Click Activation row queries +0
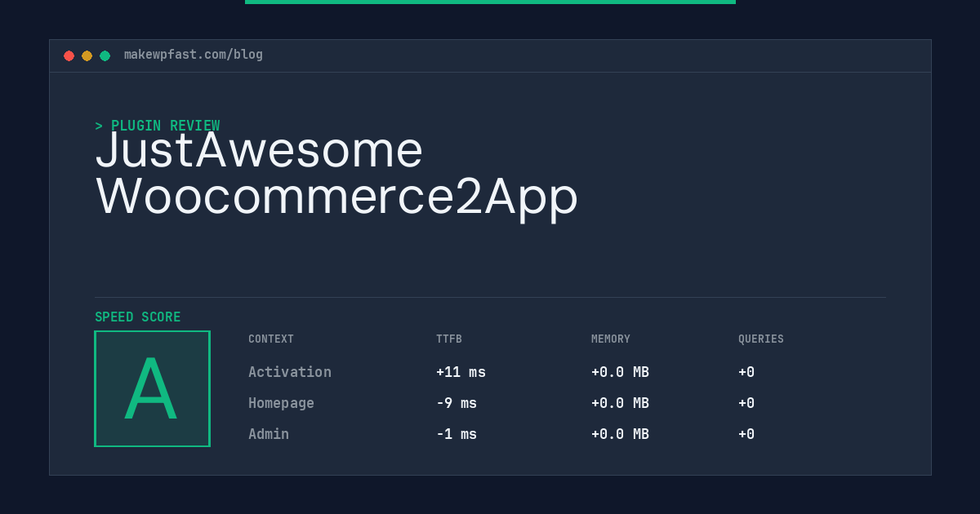 point(746,372)
